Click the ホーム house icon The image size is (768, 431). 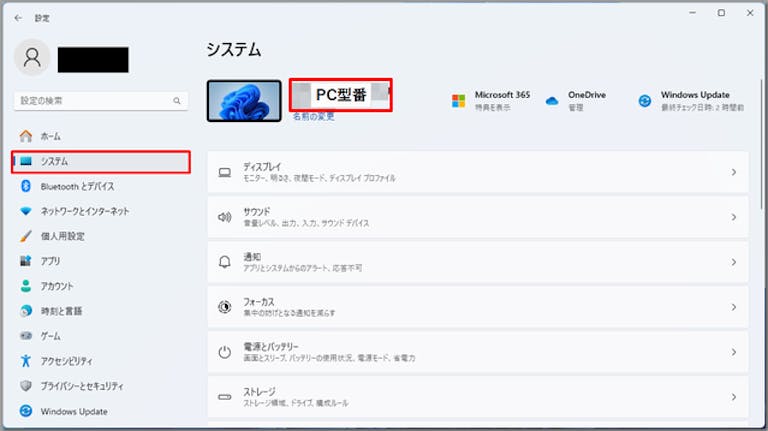point(26,136)
